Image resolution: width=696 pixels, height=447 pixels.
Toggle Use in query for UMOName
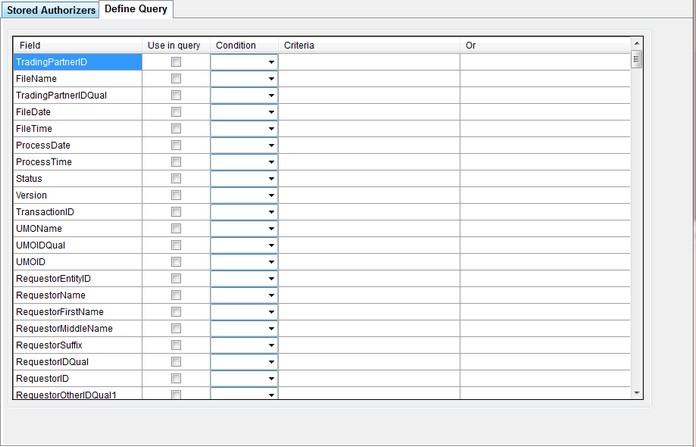pos(176,229)
